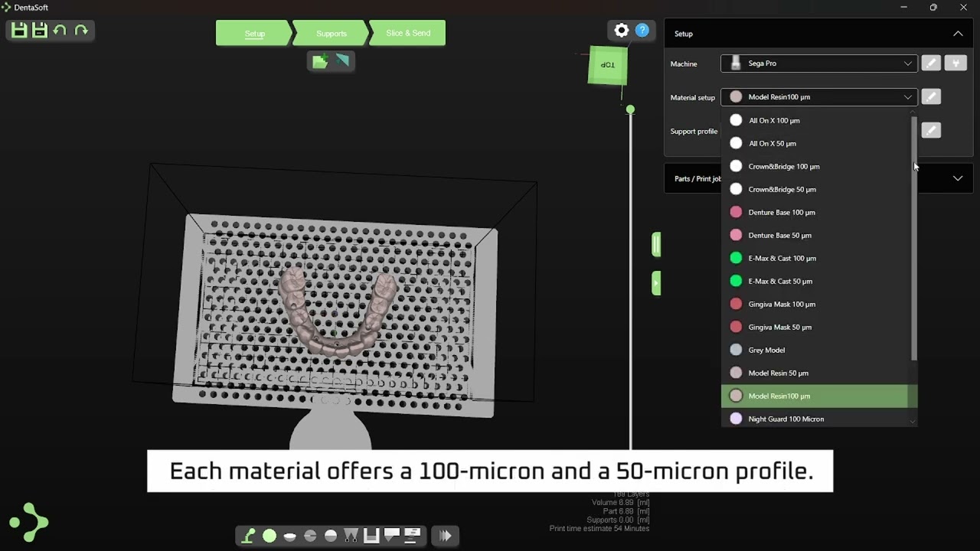
Task: Go to the Supports workflow step
Action: coord(331,33)
